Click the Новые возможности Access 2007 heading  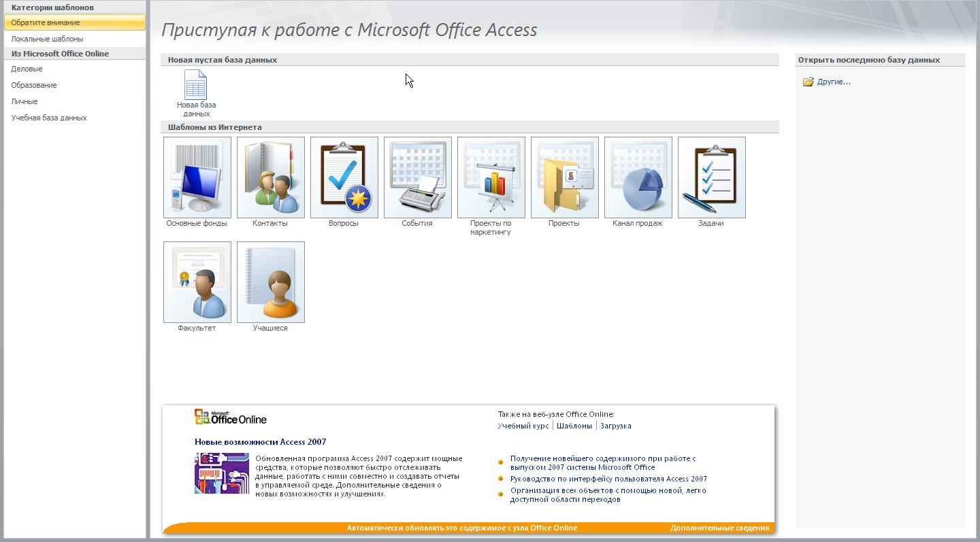[260, 442]
